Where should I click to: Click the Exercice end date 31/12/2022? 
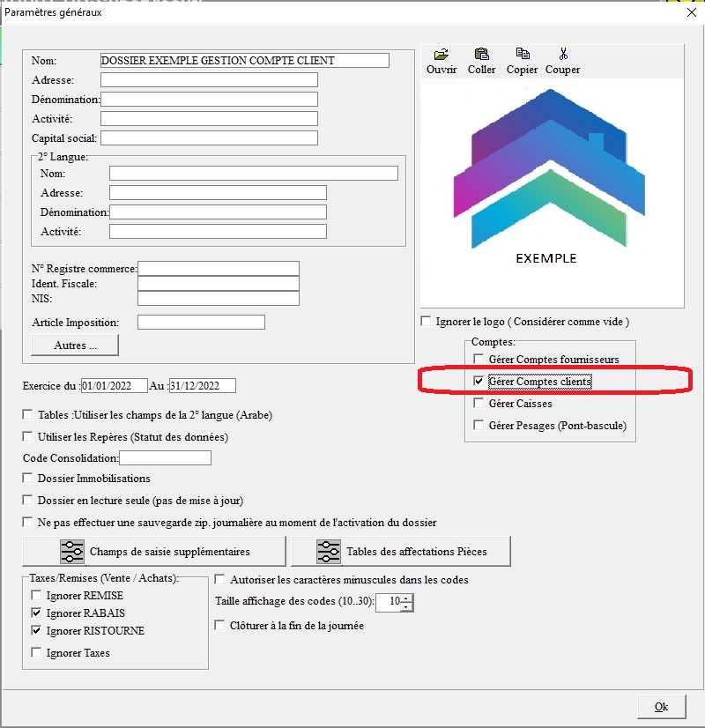point(203,386)
